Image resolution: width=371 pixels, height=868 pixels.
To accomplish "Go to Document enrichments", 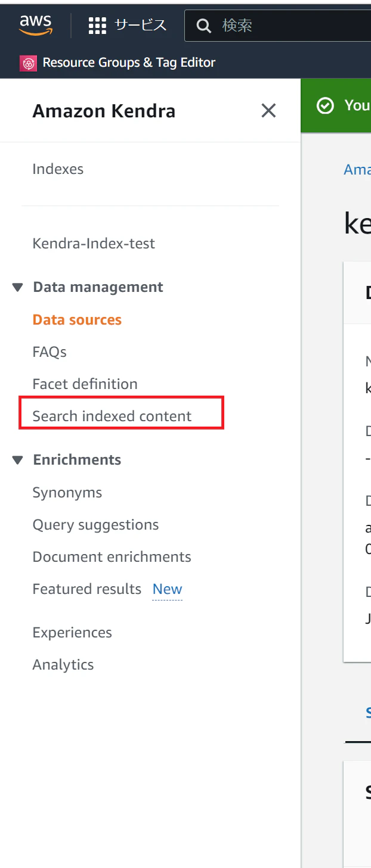I will (x=112, y=557).
